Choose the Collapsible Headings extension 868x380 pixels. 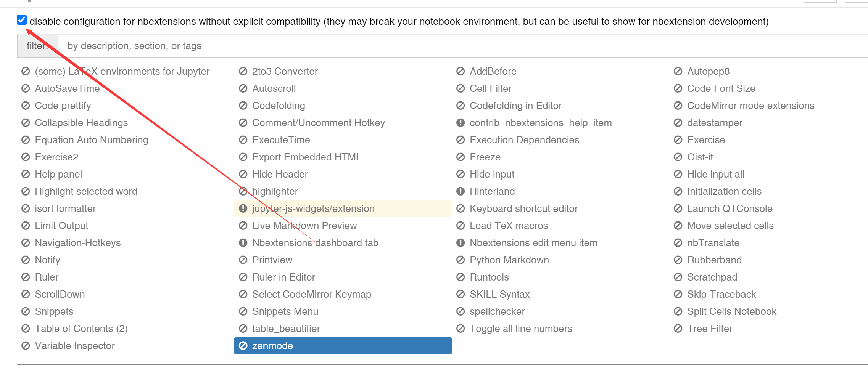click(81, 123)
